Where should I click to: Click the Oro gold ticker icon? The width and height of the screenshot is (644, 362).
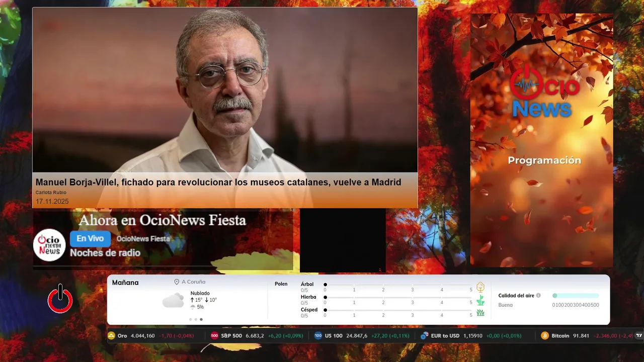112,335
